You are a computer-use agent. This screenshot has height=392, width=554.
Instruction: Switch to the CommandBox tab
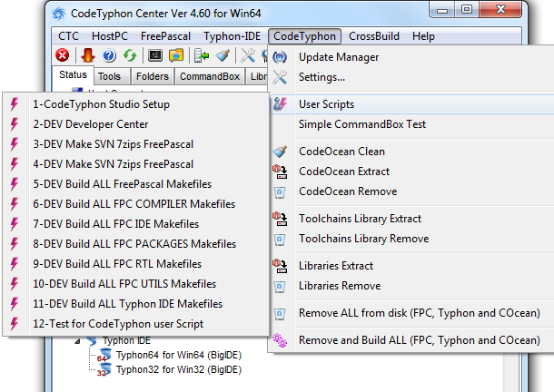coord(210,76)
